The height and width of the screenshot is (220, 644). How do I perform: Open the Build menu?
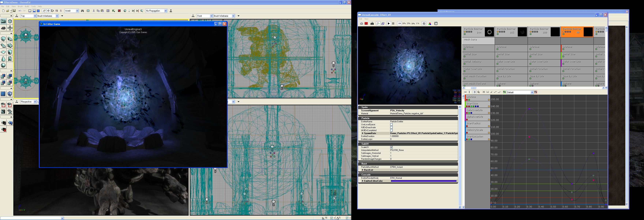point(27,7)
